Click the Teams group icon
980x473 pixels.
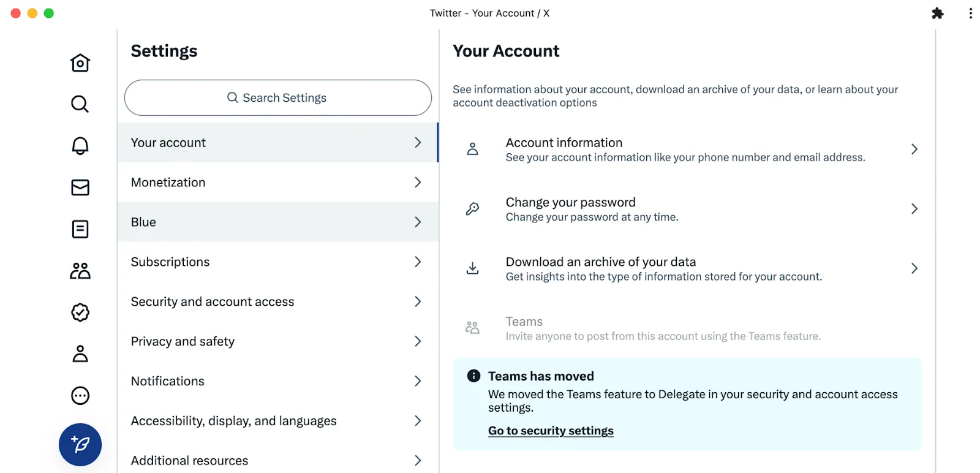(473, 328)
